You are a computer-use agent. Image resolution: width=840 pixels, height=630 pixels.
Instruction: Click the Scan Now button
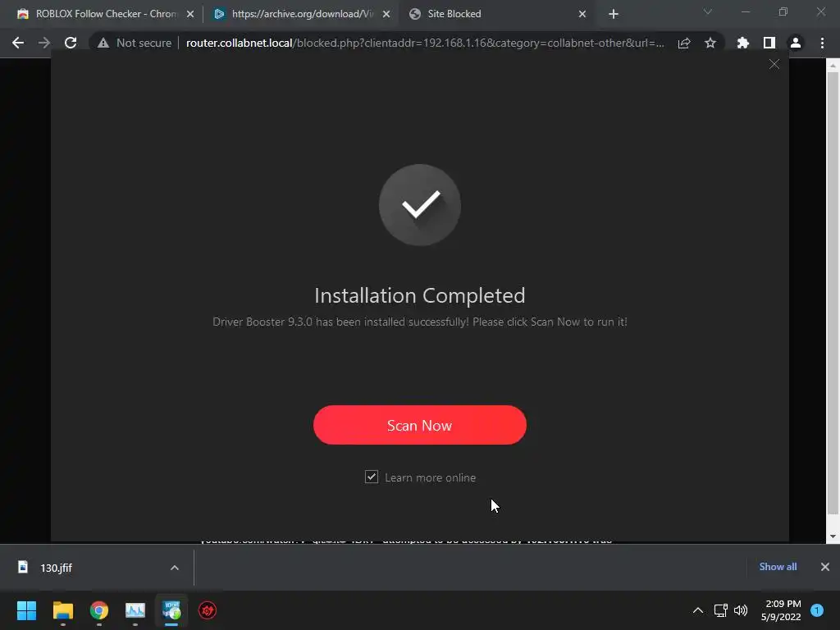point(419,425)
